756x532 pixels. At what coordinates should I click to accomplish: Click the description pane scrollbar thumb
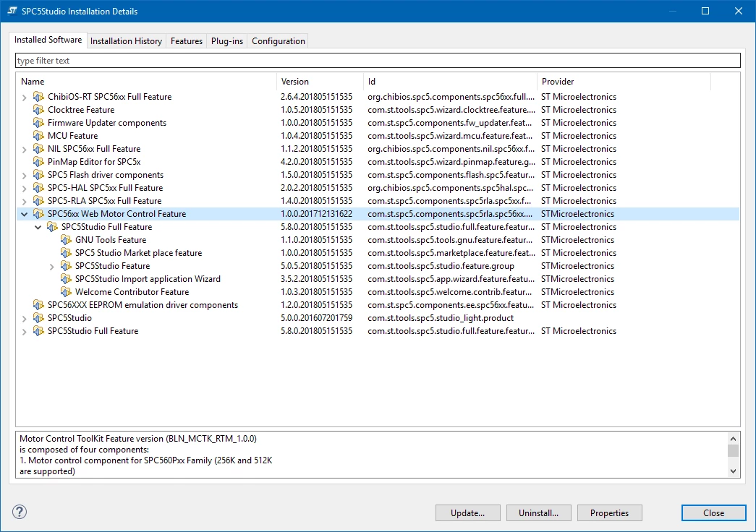pyautogui.click(x=733, y=450)
